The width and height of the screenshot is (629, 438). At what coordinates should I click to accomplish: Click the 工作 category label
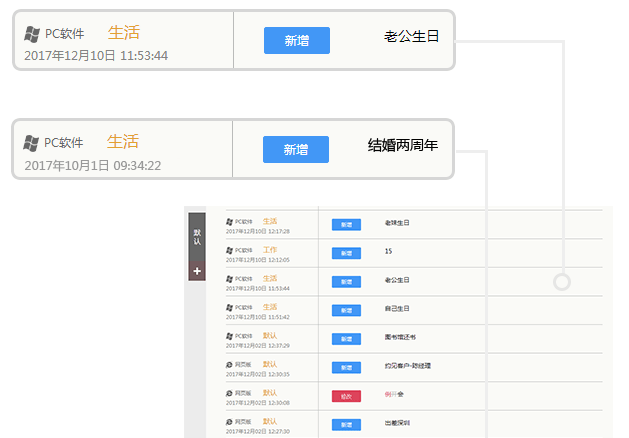click(270, 250)
